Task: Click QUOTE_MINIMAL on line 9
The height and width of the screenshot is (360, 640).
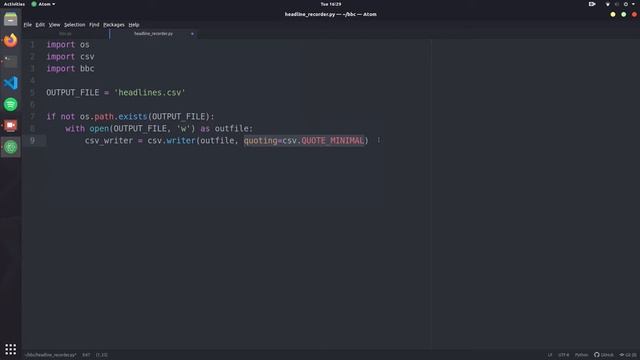Action: click(x=332, y=140)
